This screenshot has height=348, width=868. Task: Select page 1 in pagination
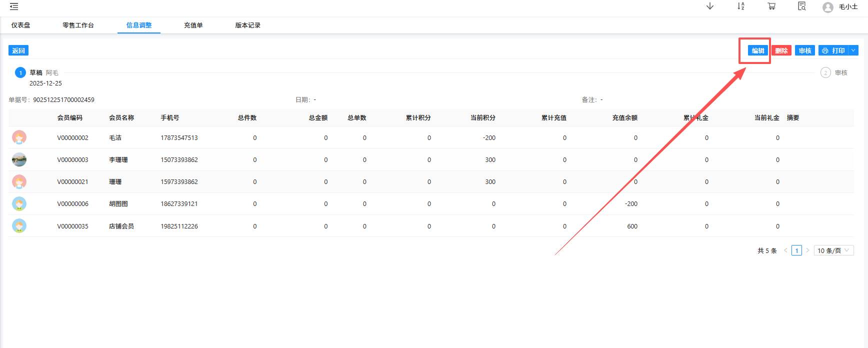[x=796, y=250]
